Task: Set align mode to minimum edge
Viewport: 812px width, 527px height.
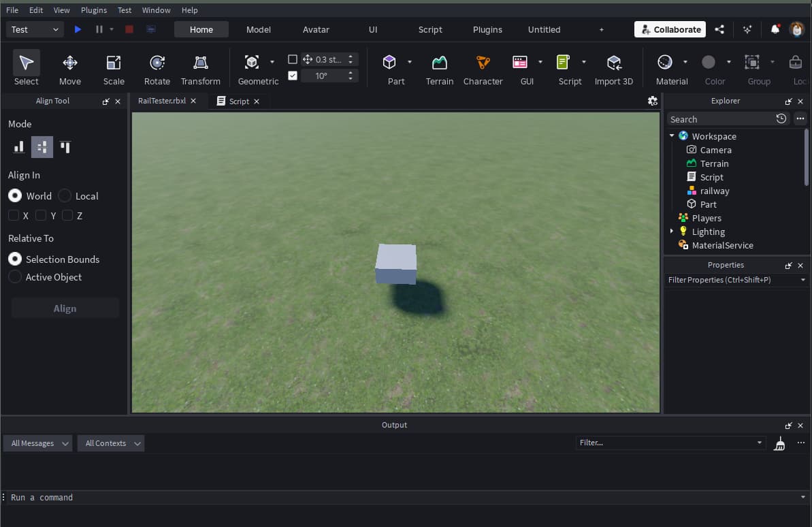Action: 18,147
